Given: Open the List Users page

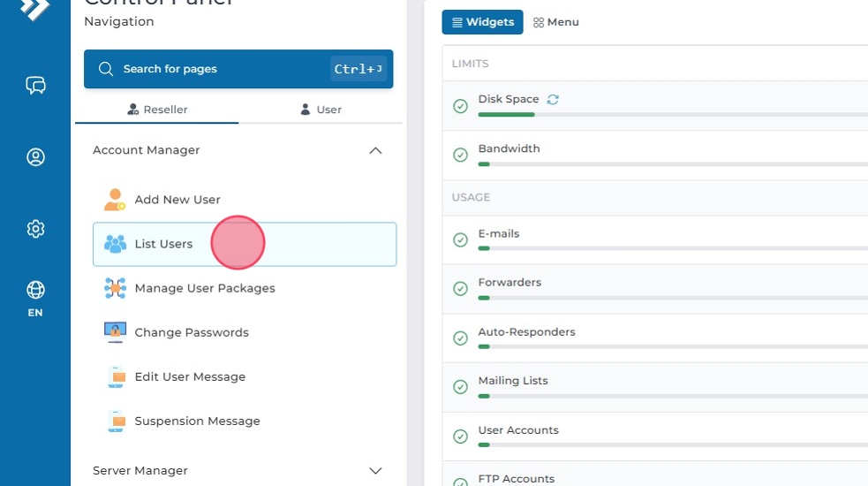Looking at the screenshot, I should point(163,244).
